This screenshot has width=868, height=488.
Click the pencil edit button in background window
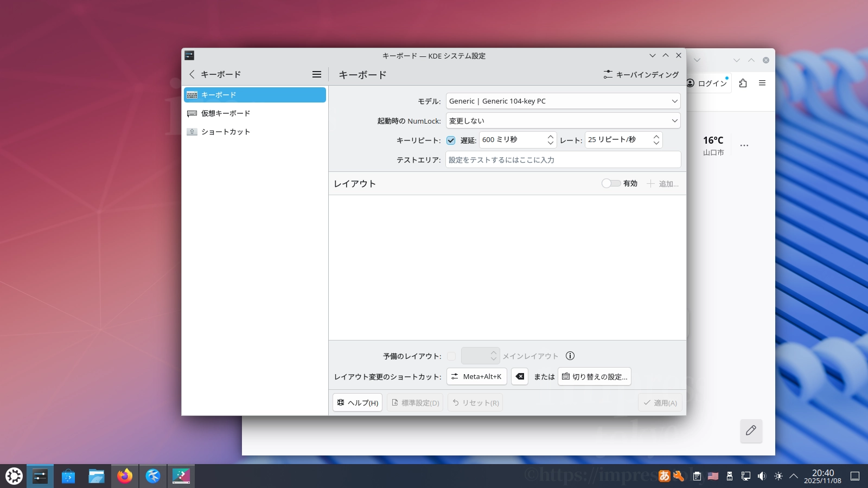[751, 431]
